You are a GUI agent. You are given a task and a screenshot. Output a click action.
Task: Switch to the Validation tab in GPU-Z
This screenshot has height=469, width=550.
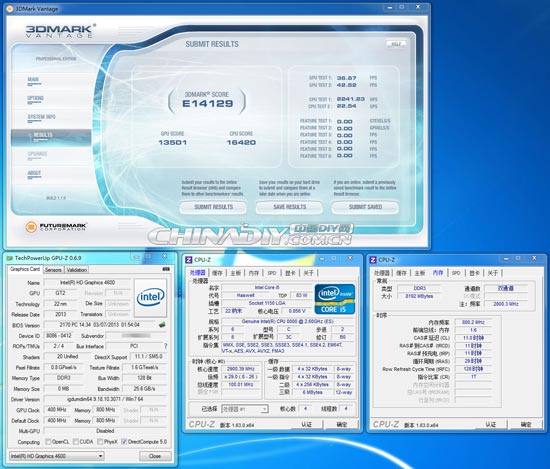pos(76,270)
